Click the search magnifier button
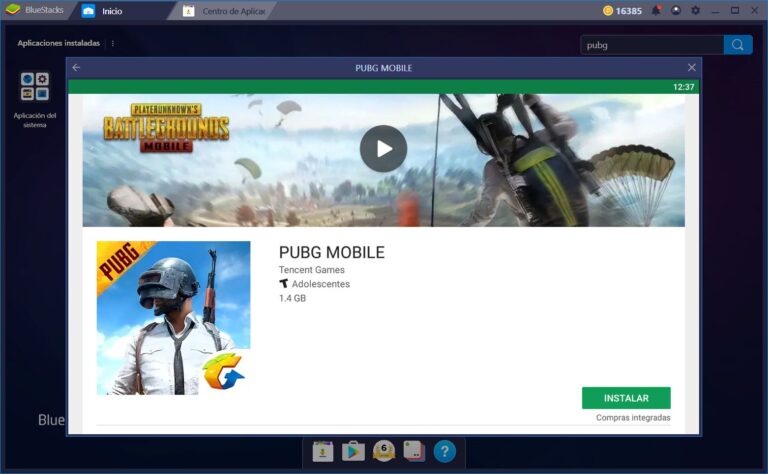 click(738, 45)
